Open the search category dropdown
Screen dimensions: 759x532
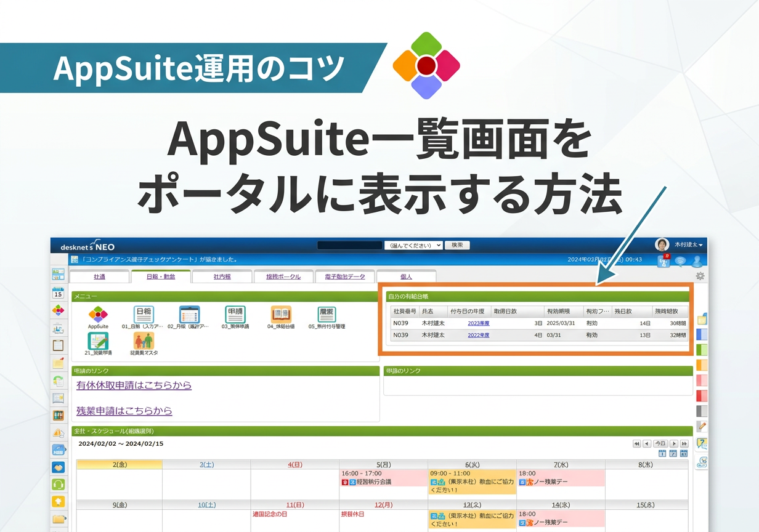[413, 245]
